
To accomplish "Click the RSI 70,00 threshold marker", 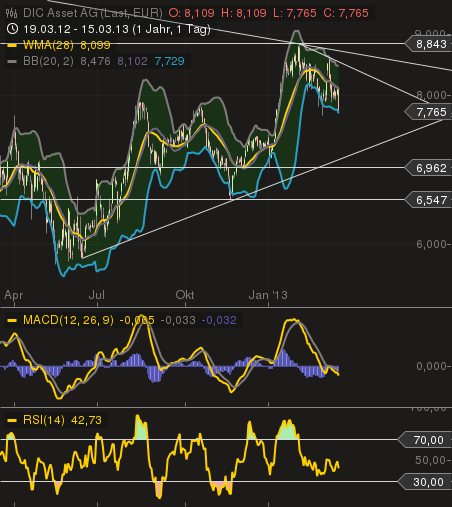I will pyautogui.click(x=426, y=440).
